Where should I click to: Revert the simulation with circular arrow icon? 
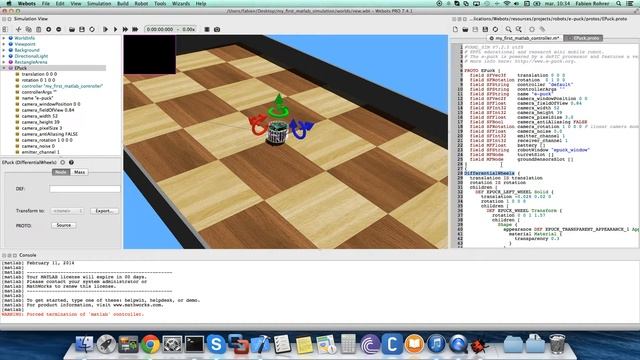pos(92,29)
